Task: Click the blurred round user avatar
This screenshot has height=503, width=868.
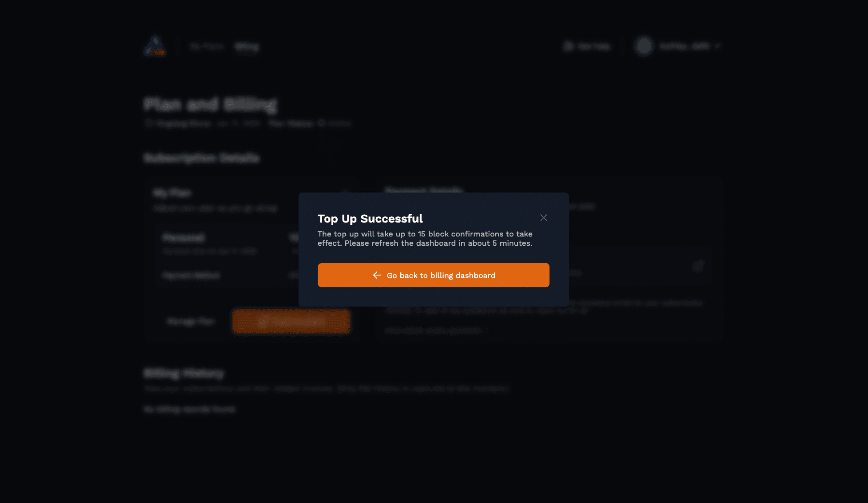Action: coord(644,46)
